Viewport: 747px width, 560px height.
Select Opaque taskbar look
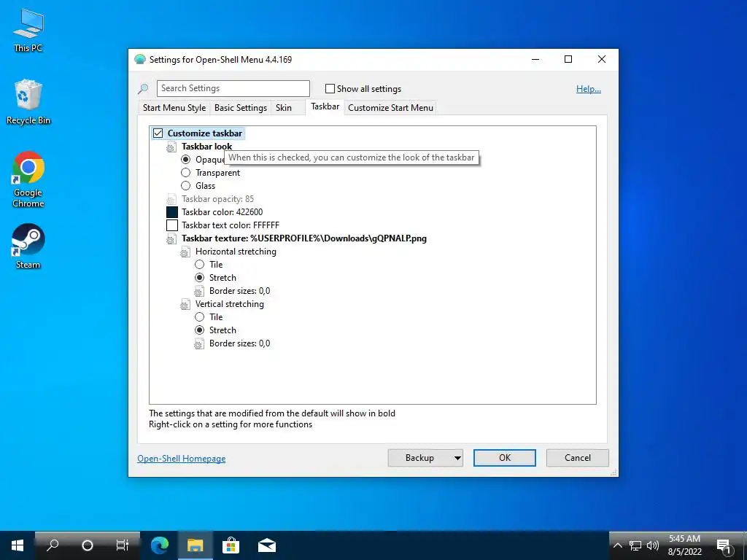click(x=186, y=160)
